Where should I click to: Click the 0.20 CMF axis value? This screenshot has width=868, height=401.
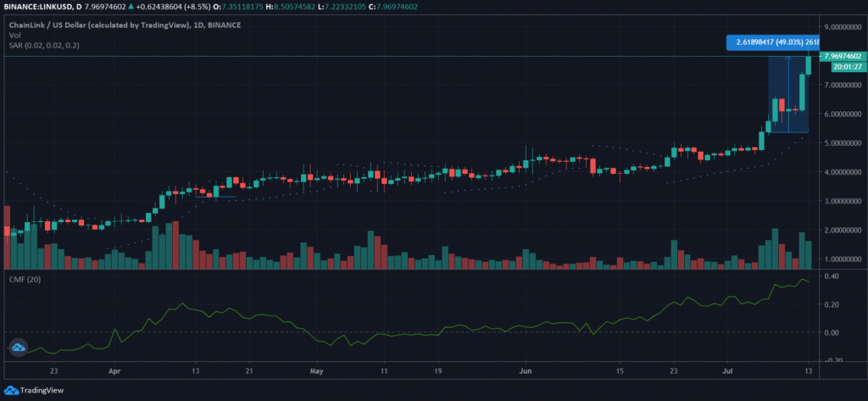coord(832,304)
